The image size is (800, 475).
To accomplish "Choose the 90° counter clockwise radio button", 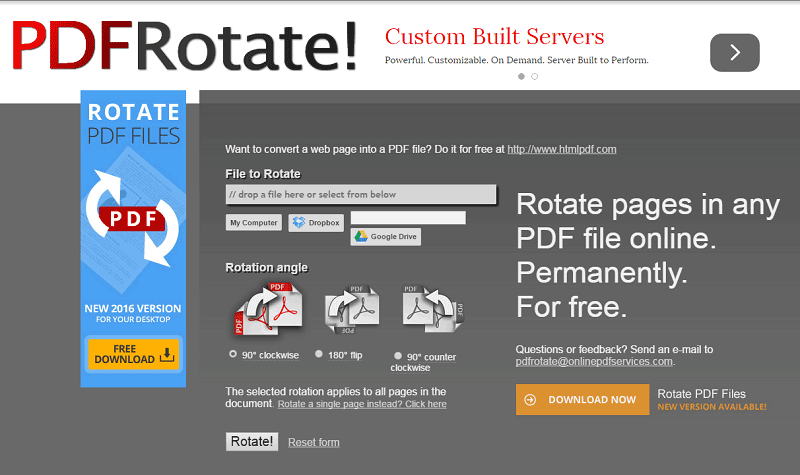I will tap(398, 356).
